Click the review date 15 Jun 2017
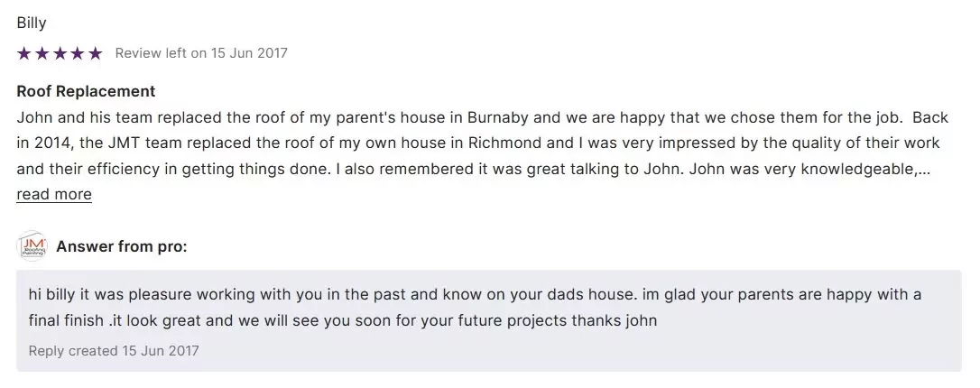The width and height of the screenshot is (980, 388). 249,53
